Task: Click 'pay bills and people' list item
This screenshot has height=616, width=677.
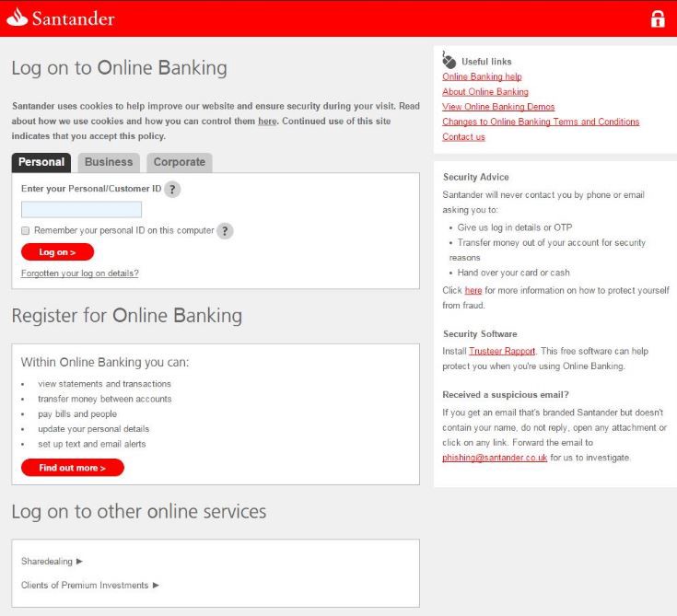Action: point(77,414)
